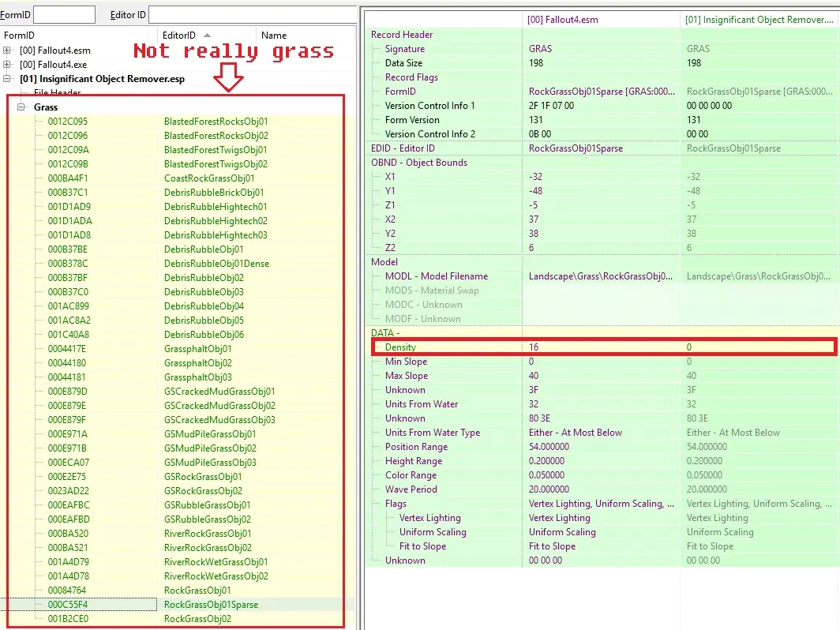
Task: Select the DebrisRubbleObj06 record
Action: coord(204,334)
